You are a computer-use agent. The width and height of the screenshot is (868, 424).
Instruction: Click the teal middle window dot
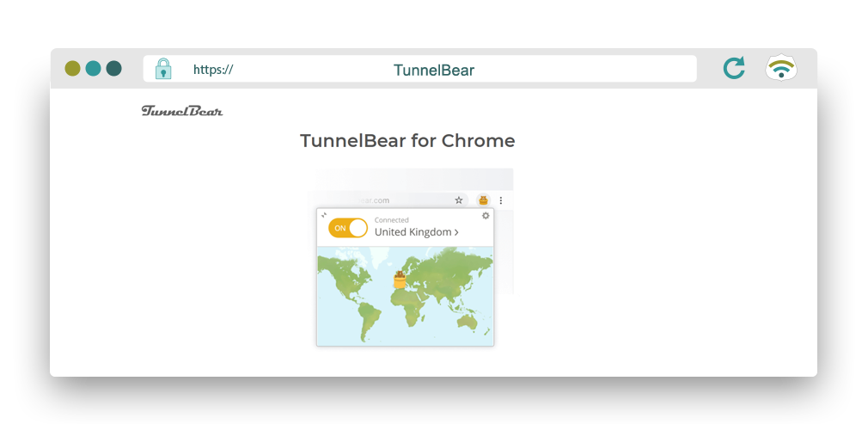[x=94, y=69]
